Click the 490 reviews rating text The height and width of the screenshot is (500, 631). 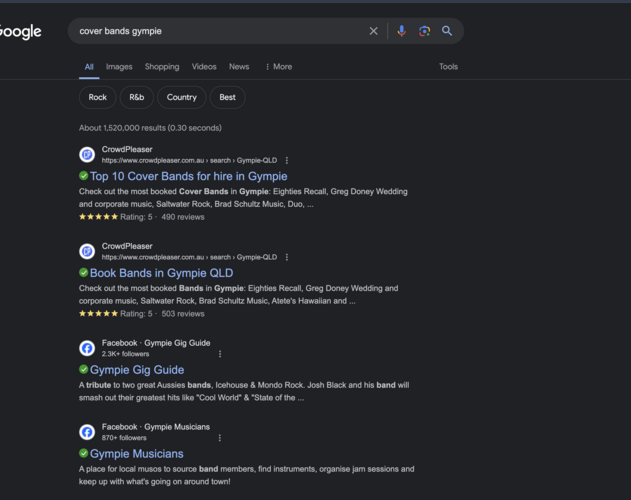click(x=183, y=217)
